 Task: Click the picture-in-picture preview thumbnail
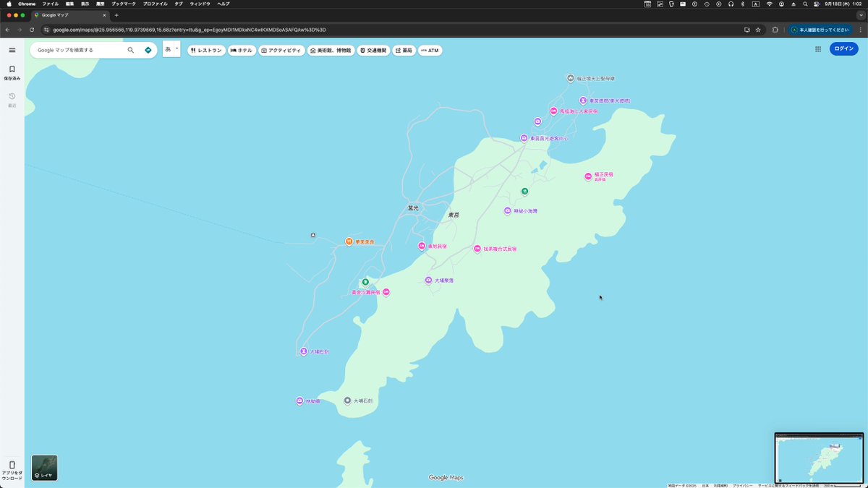point(819,458)
